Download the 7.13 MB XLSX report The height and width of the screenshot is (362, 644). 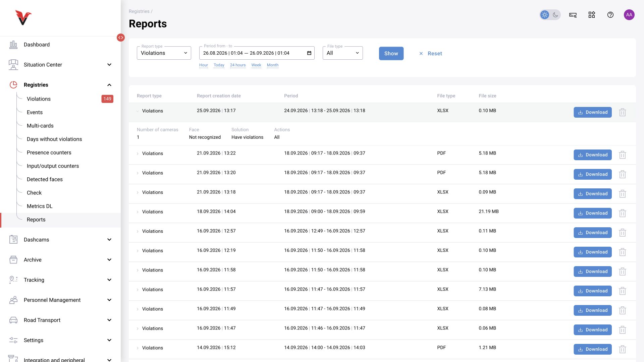[x=592, y=291]
